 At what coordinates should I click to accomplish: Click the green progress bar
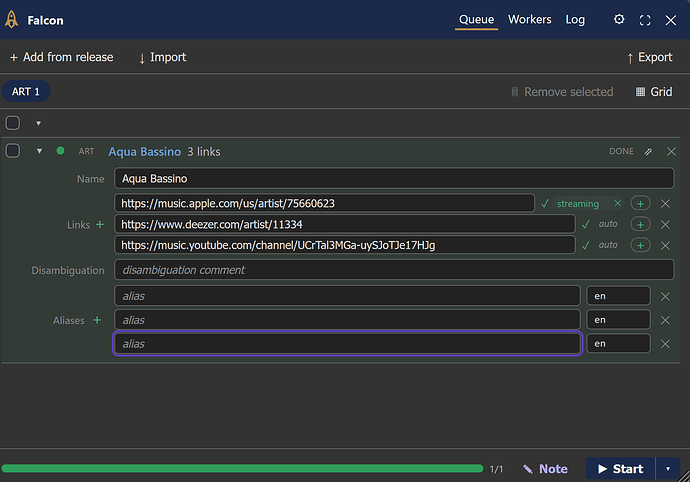coord(242,469)
